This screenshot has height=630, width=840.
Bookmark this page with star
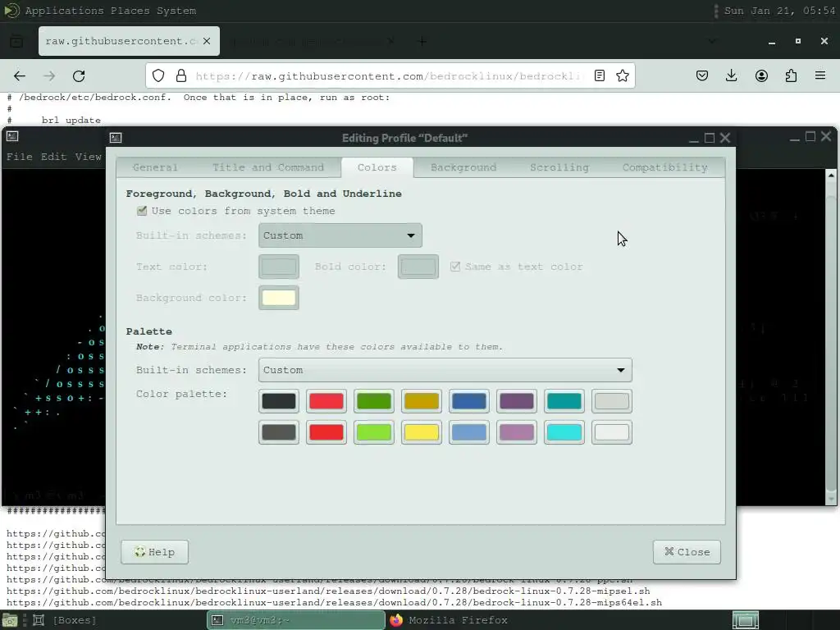point(622,75)
